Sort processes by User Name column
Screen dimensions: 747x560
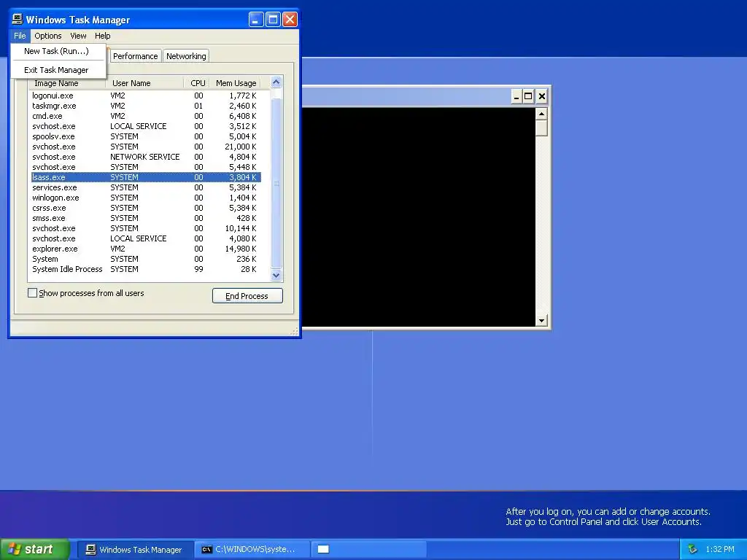(144, 83)
